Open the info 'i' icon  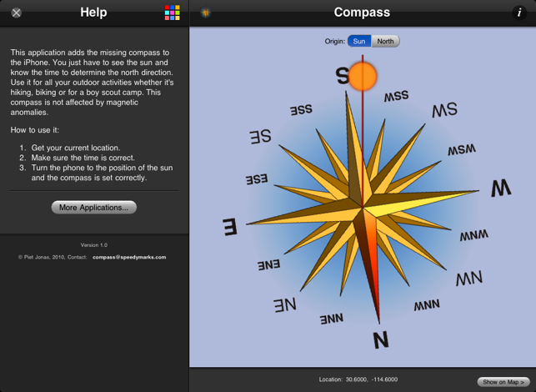coord(518,13)
